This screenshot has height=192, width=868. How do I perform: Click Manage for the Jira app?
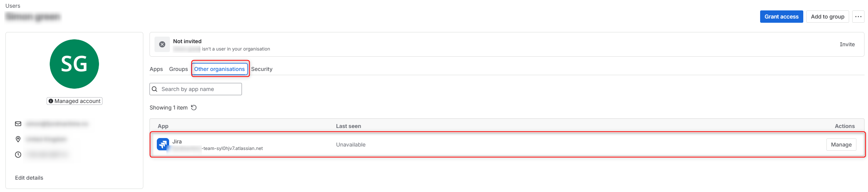pyautogui.click(x=841, y=145)
